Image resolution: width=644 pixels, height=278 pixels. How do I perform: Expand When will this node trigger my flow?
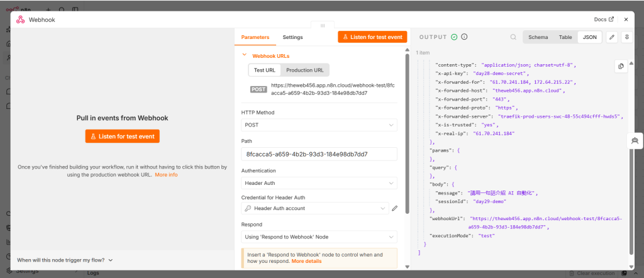point(65,260)
